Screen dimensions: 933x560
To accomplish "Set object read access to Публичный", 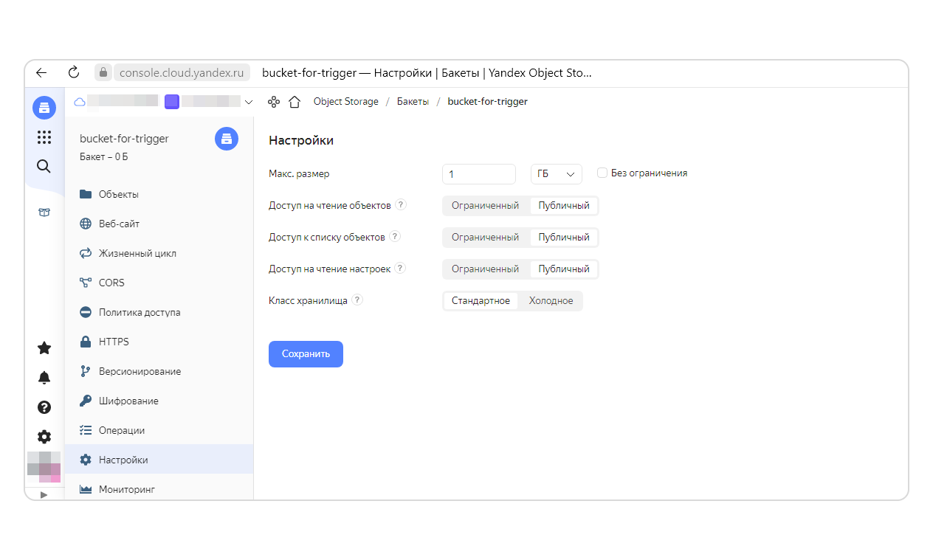I will [564, 206].
